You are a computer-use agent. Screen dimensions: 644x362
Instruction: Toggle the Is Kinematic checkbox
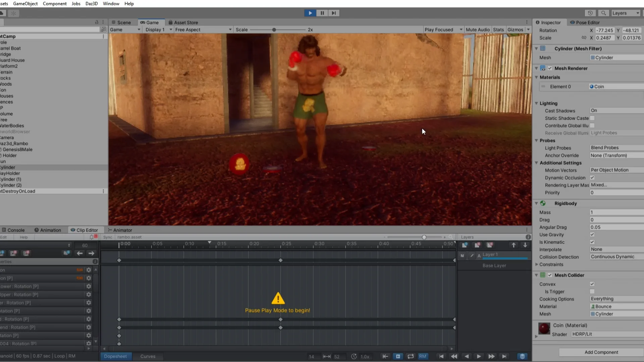tap(592, 242)
